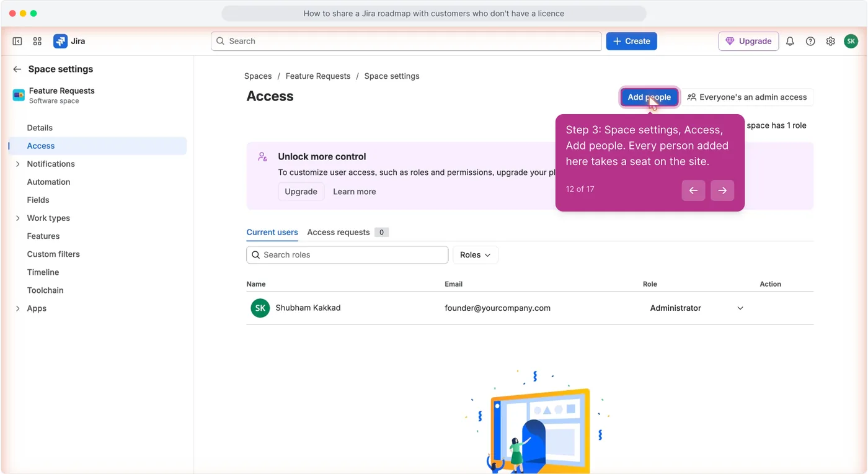This screenshot has width=868, height=474.
Task: Click the Shubham Kakkad SK avatar
Action: (x=260, y=308)
